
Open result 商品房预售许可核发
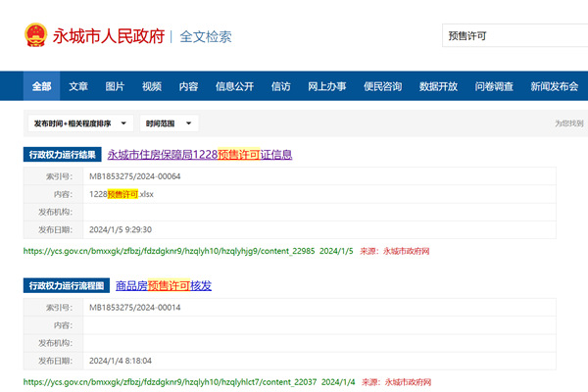(x=164, y=286)
